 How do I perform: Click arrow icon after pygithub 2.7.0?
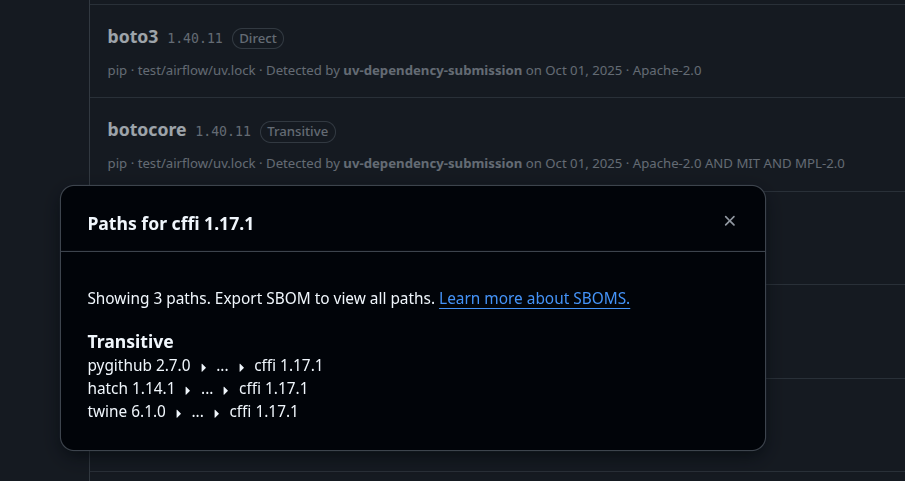pyautogui.click(x=203, y=367)
